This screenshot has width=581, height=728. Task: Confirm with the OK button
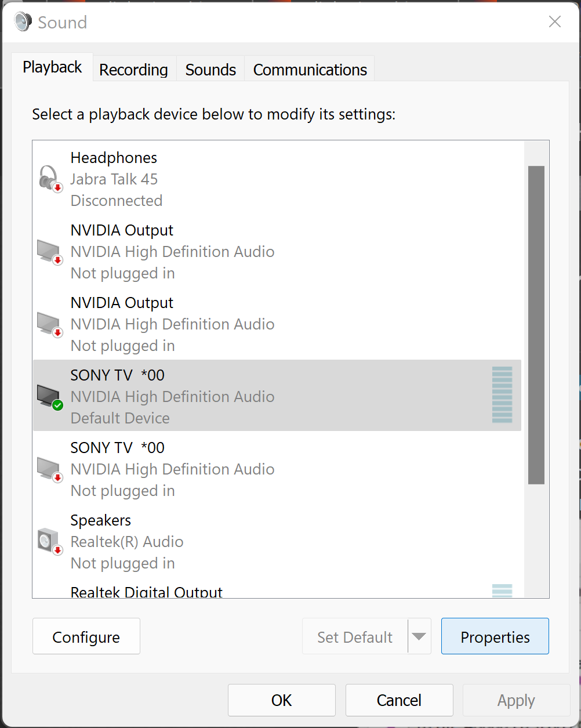[282, 700]
